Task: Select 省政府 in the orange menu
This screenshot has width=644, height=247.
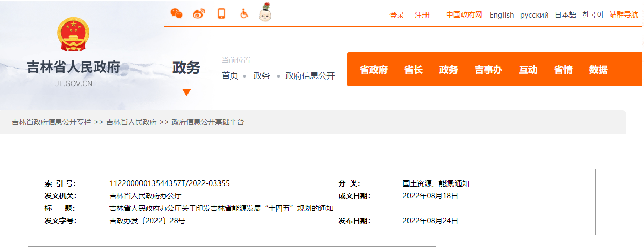Action: 373,70
